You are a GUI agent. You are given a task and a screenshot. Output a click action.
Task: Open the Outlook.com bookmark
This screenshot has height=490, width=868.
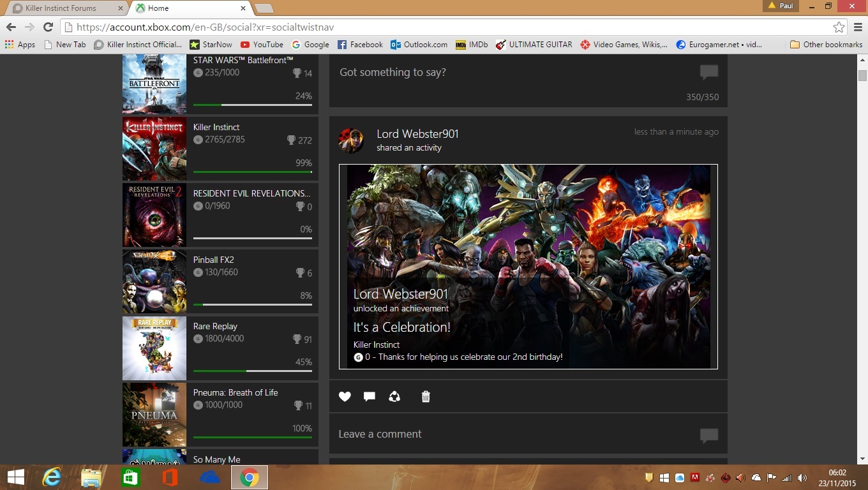pyautogui.click(x=419, y=45)
